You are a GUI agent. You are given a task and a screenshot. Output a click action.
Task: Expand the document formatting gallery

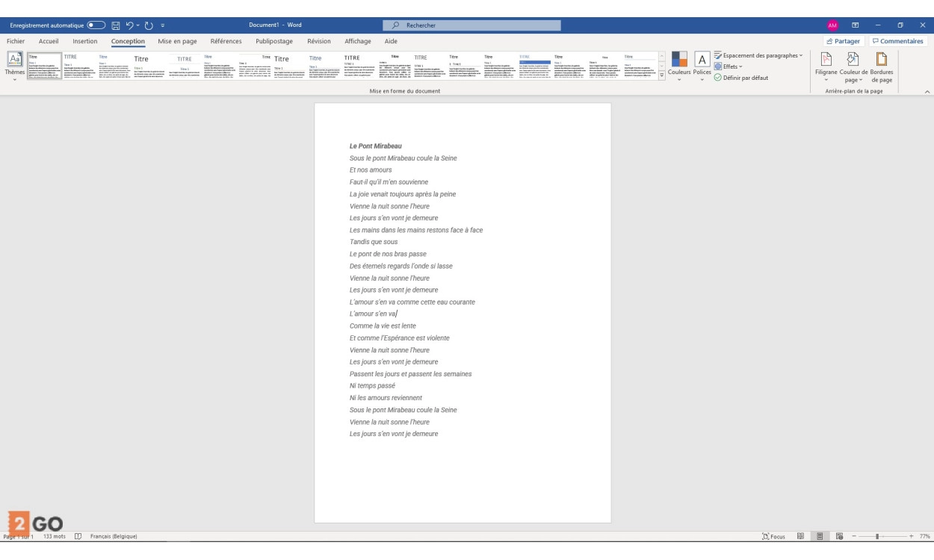click(661, 75)
